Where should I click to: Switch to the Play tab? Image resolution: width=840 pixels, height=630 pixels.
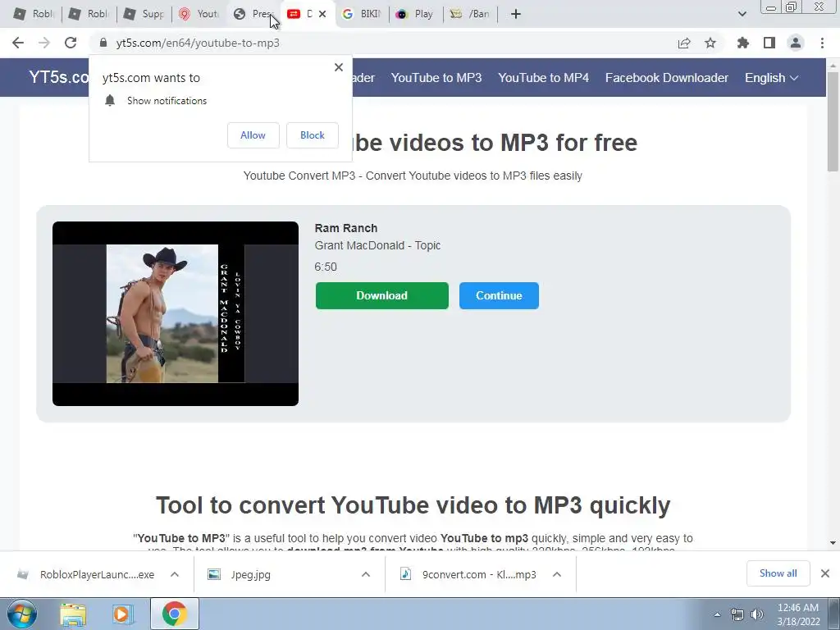point(416,14)
